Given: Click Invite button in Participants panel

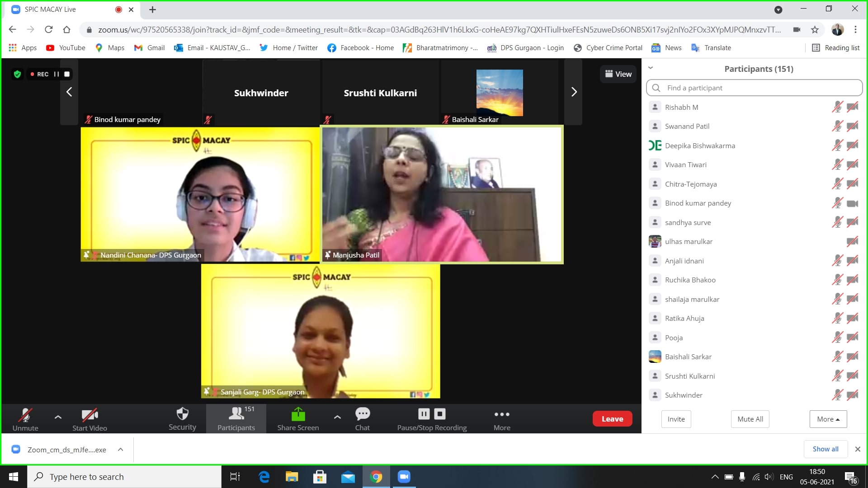Looking at the screenshot, I should (676, 419).
